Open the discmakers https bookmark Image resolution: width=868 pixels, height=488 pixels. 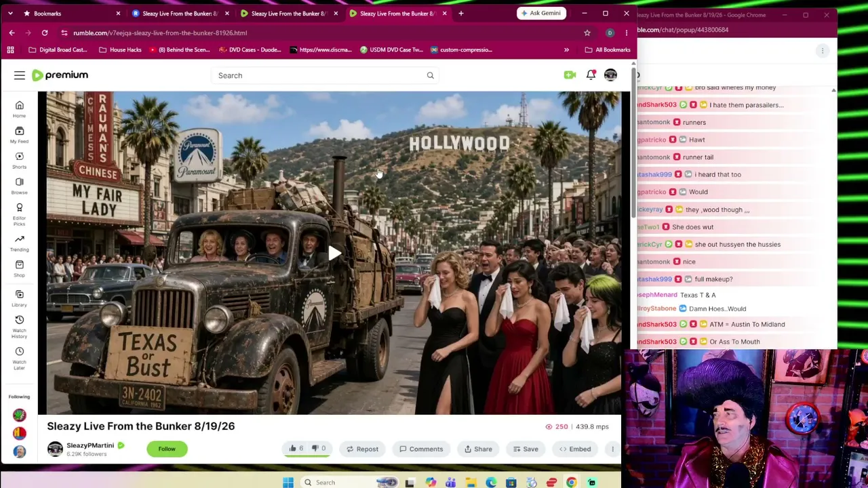coord(320,49)
